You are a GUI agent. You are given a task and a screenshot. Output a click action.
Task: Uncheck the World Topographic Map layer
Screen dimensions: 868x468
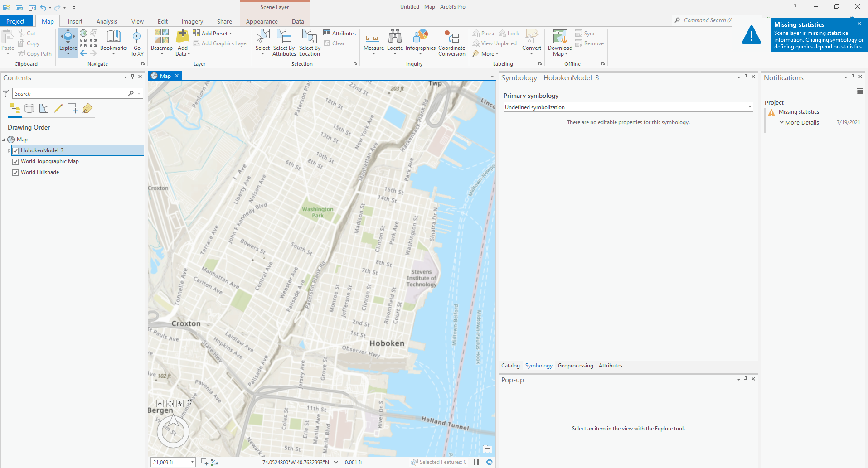point(15,161)
